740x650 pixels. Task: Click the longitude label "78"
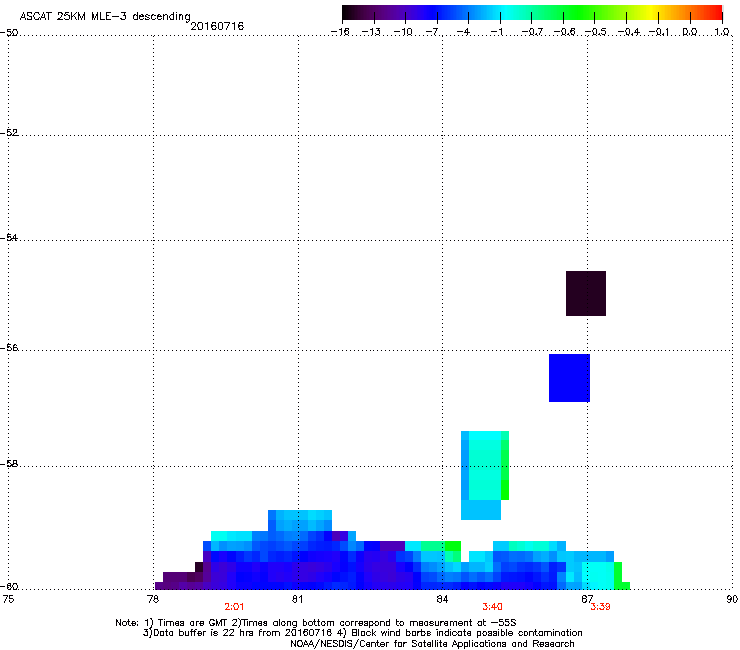tap(153, 599)
